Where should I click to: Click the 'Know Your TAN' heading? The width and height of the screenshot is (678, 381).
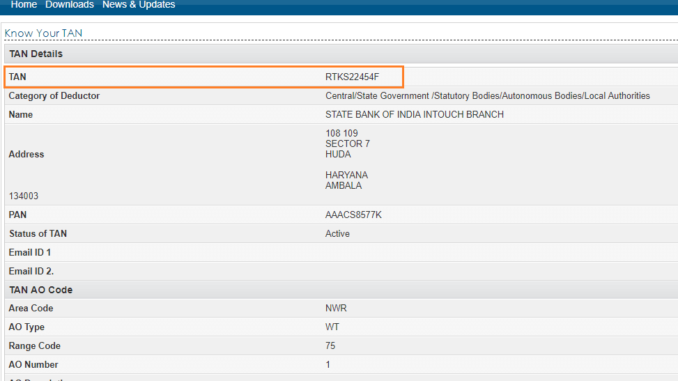pos(43,33)
